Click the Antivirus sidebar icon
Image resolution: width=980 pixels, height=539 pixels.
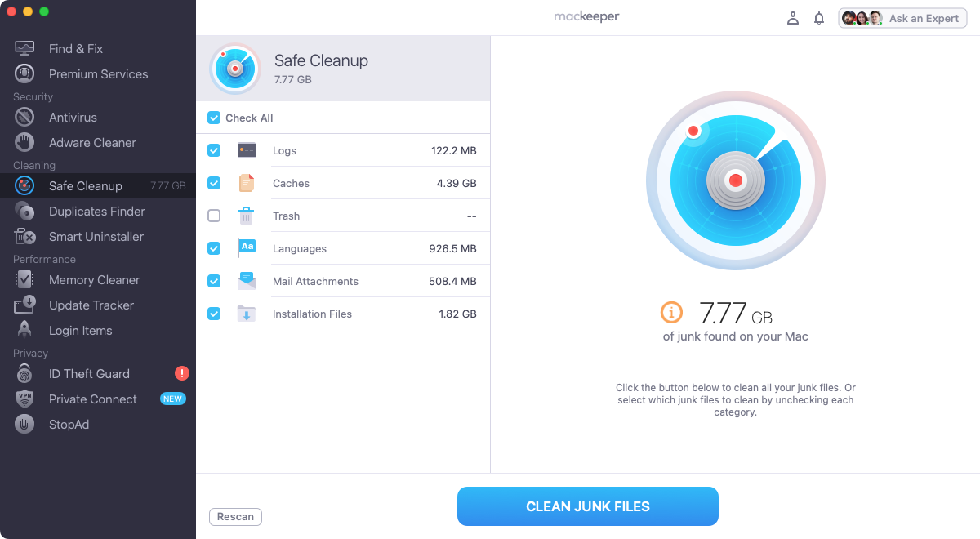[x=24, y=117]
